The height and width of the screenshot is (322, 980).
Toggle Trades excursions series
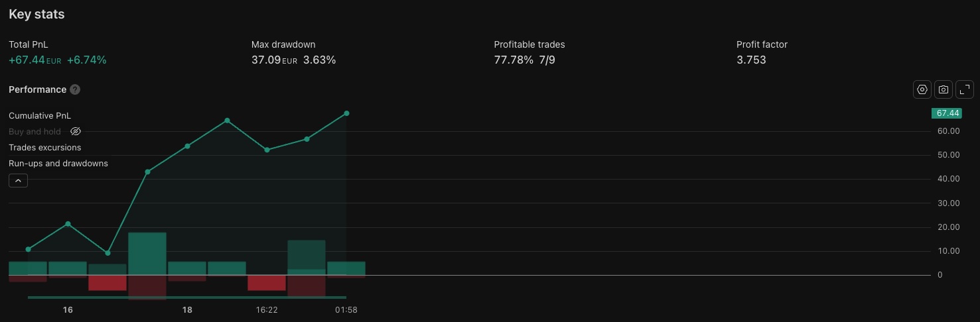pos(45,148)
